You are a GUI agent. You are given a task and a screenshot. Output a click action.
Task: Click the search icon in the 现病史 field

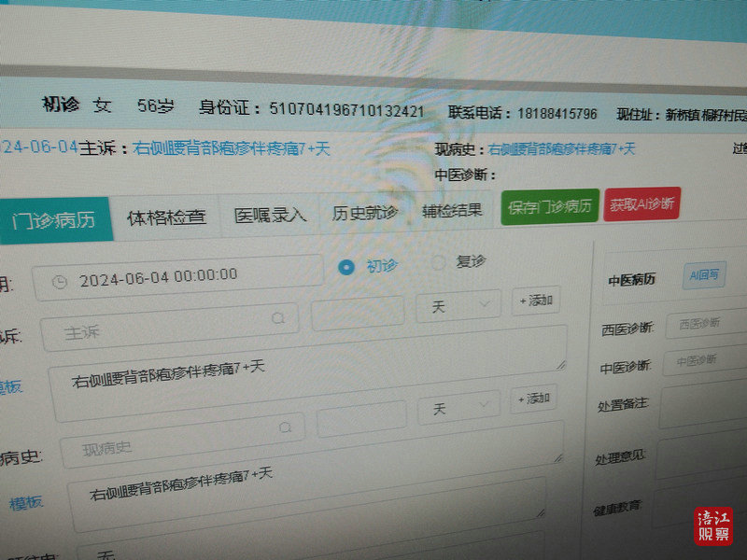pos(285,427)
